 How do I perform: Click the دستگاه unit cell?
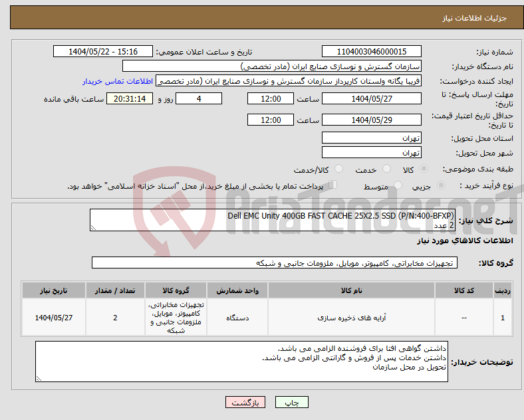(x=237, y=318)
